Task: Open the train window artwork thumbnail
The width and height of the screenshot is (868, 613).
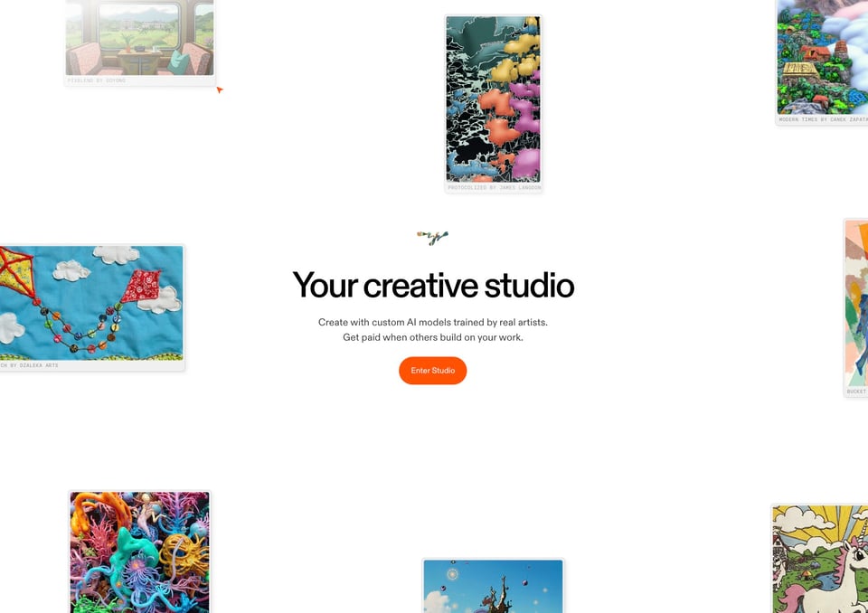Action: [x=139, y=38]
